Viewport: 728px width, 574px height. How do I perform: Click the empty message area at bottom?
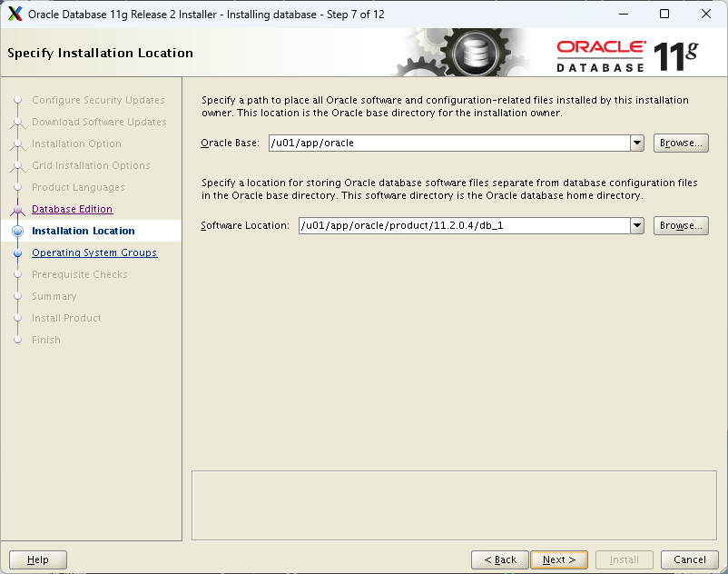click(454, 505)
